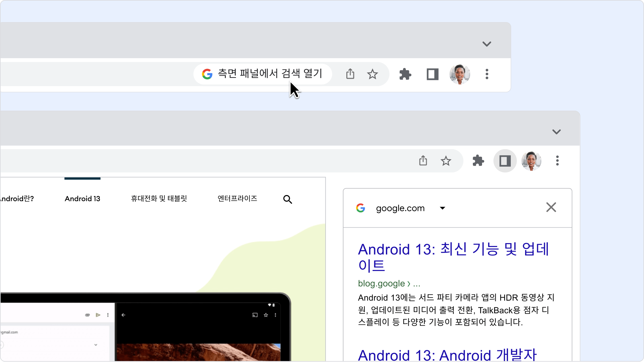
Task: Open three-dot menu in lower browser window
Action: [557, 161]
